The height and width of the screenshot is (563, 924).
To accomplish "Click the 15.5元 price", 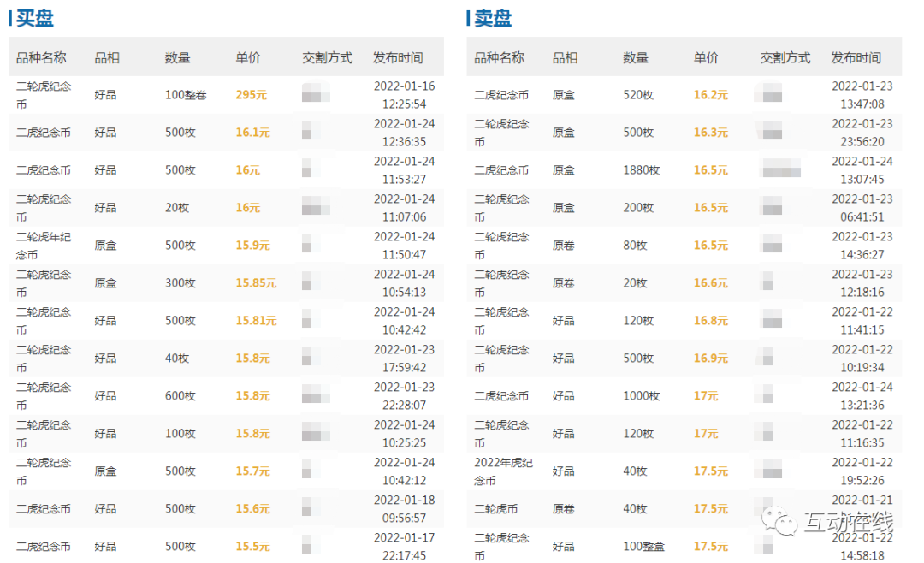I will tap(252, 547).
